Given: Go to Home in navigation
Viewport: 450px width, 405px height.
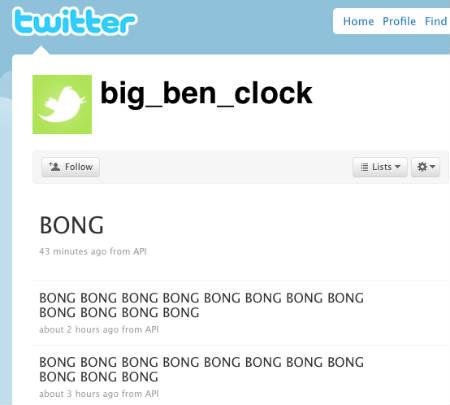Looking at the screenshot, I should pyautogui.click(x=358, y=21).
